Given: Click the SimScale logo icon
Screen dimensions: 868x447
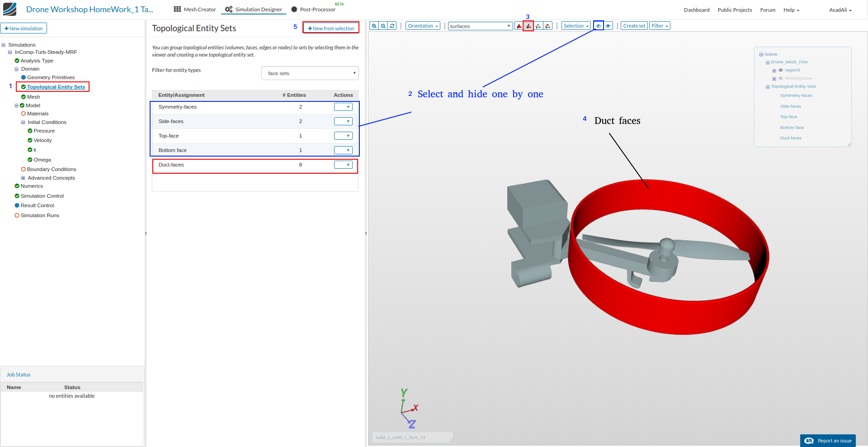Looking at the screenshot, I should click(9, 9).
